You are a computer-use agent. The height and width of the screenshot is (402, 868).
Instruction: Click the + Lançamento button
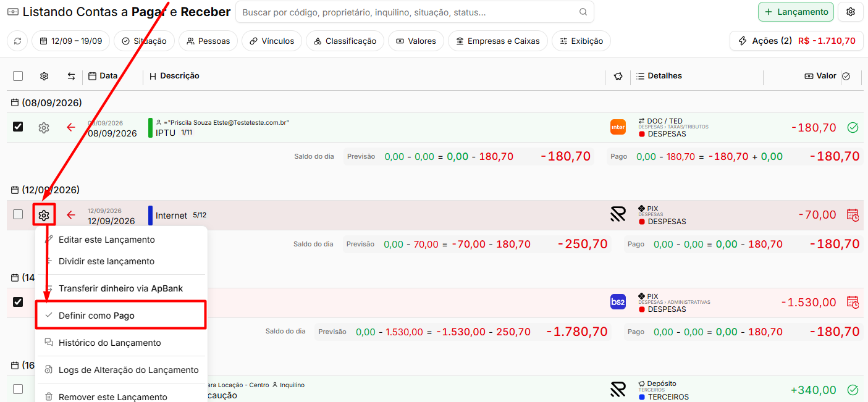point(796,12)
